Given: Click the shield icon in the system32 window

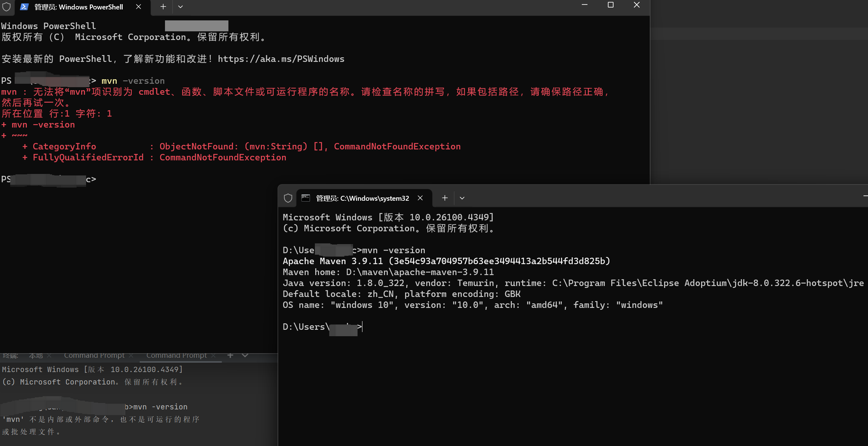Looking at the screenshot, I should 288,198.
